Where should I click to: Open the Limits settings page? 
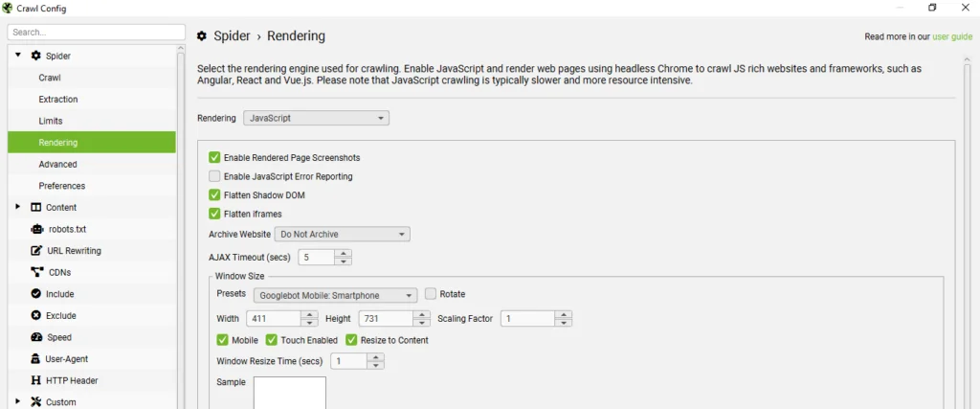[x=51, y=121]
